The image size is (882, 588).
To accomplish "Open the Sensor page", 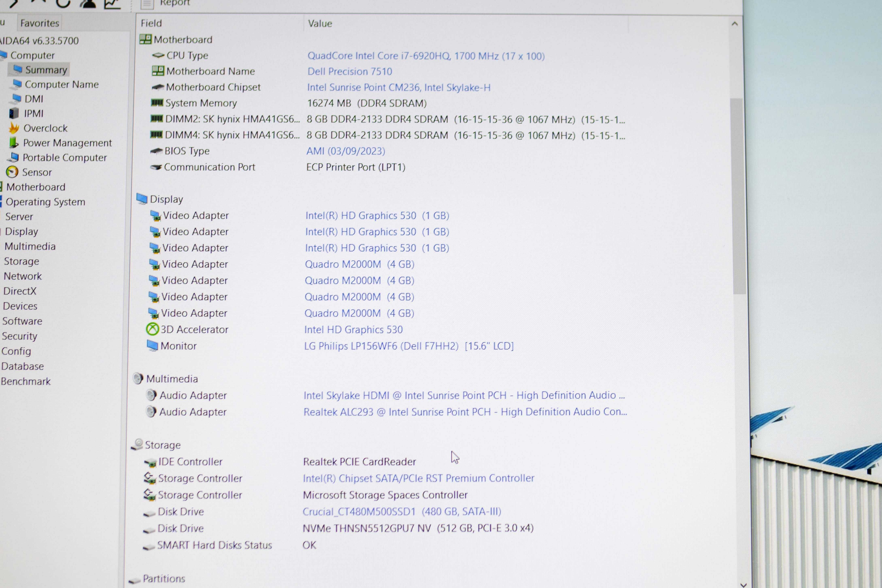I will click(37, 172).
